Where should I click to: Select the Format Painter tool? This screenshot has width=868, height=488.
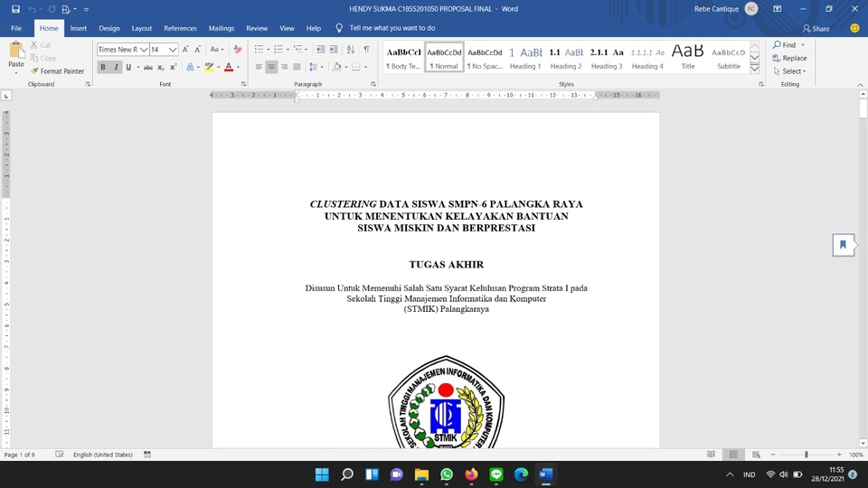(x=57, y=70)
